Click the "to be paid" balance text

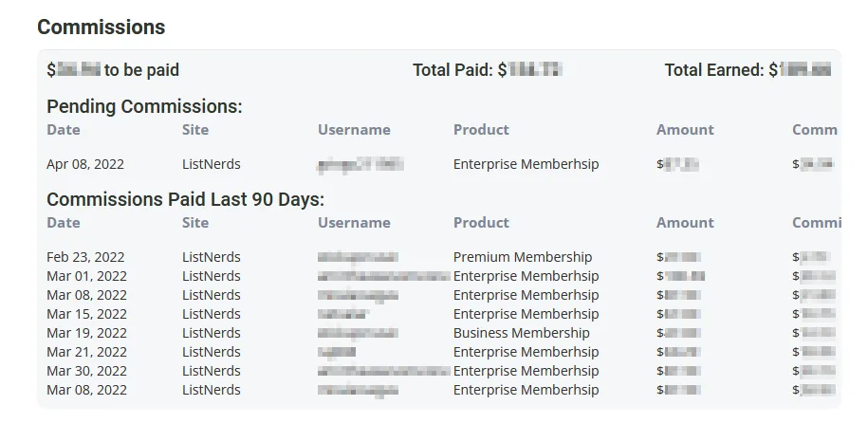141,70
